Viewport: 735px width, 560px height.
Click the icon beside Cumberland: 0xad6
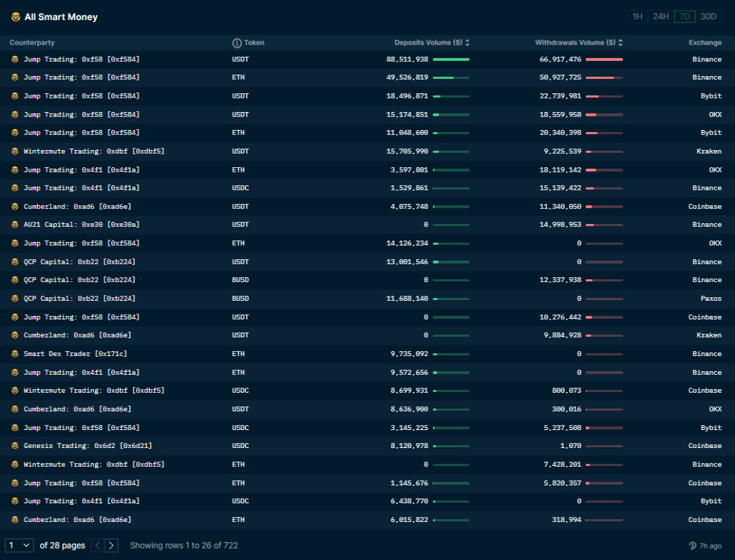[x=14, y=206]
